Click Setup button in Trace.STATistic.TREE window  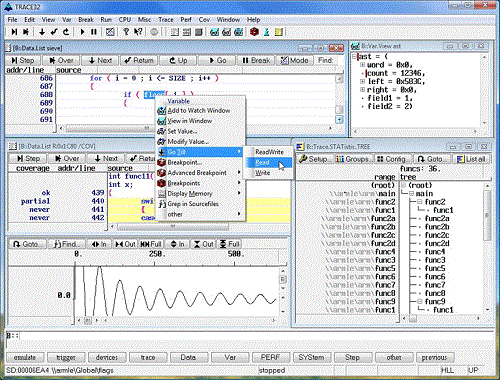click(315, 159)
